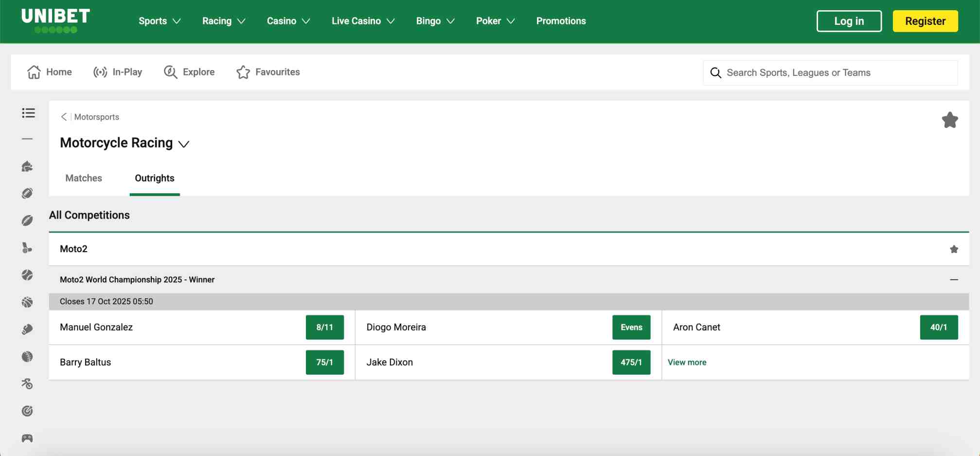Select the Esports gamepad icon
The height and width of the screenshot is (456, 980).
28,438
